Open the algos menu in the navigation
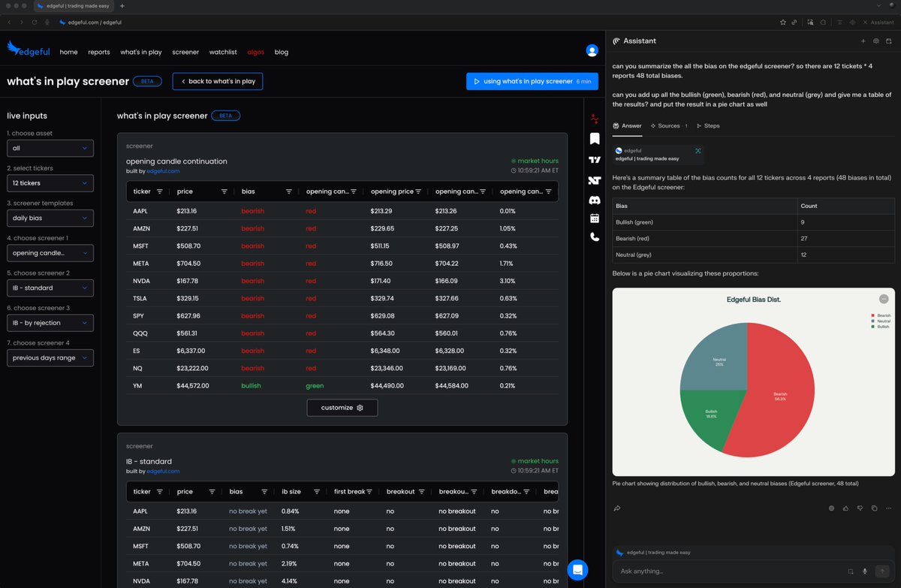 [x=255, y=52]
